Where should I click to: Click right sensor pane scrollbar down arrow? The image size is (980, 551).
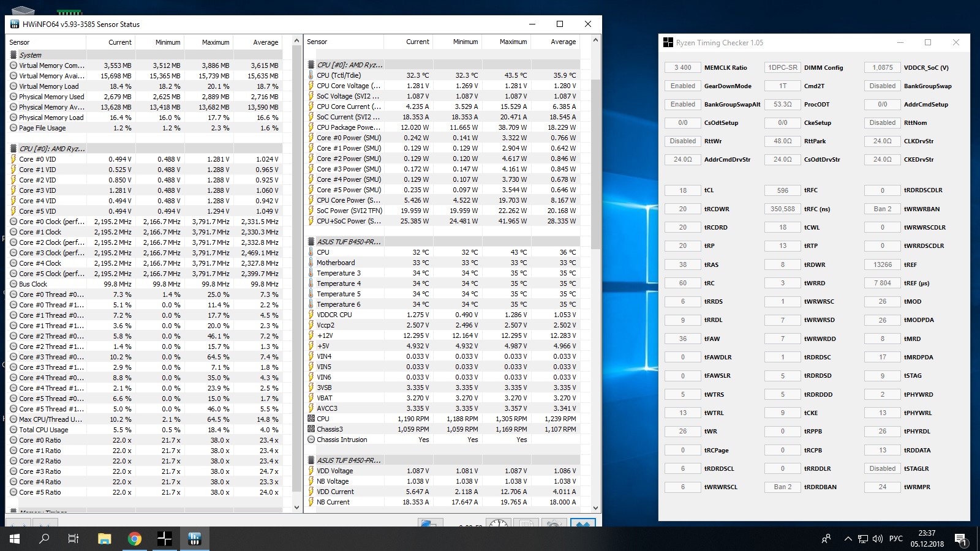tap(595, 508)
